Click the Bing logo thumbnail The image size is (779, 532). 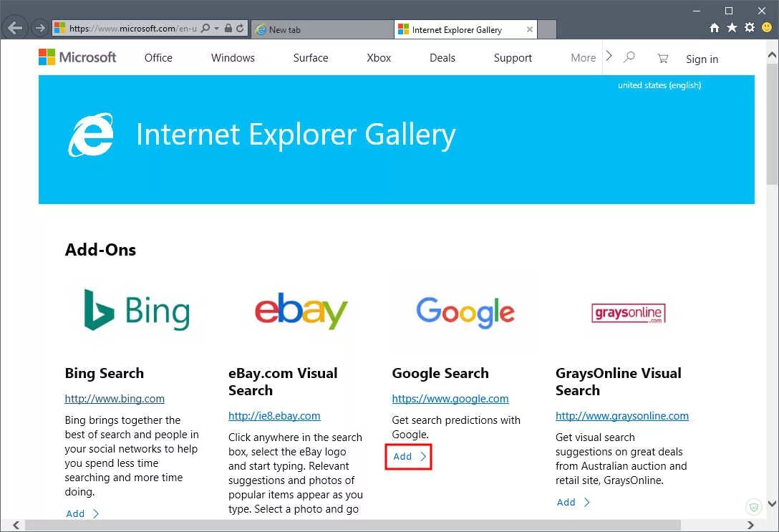pyautogui.click(x=137, y=310)
